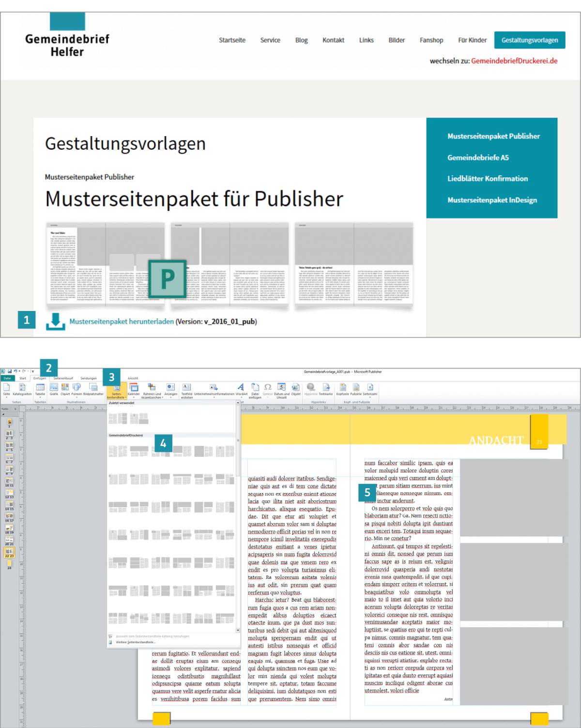Open the Service menu item on website

(270, 40)
